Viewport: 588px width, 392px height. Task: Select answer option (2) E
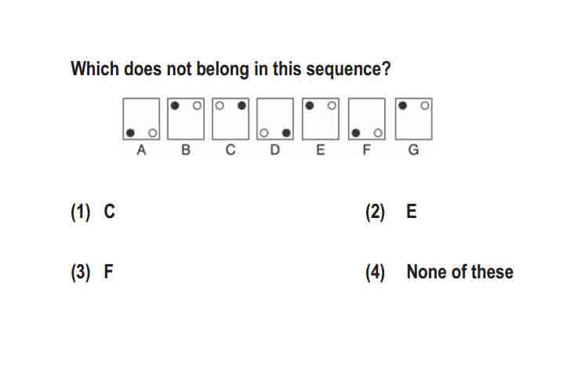(x=391, y=212)
